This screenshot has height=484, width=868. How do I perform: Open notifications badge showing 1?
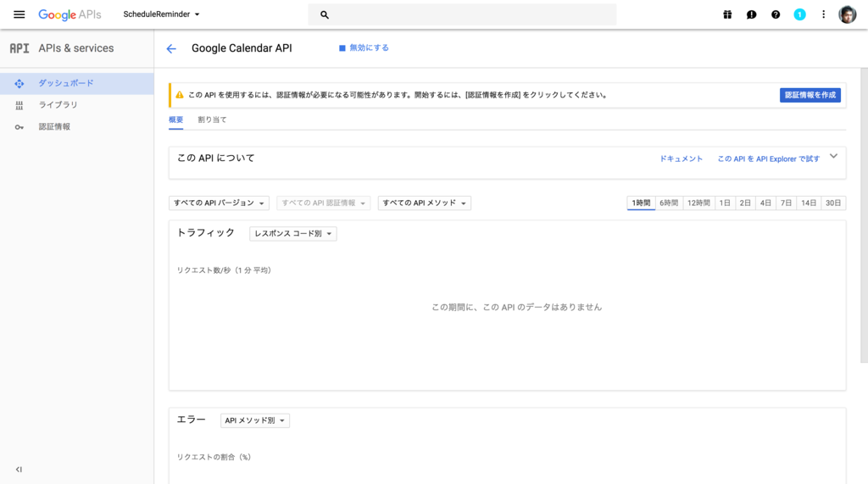click(x=799, y=14)
